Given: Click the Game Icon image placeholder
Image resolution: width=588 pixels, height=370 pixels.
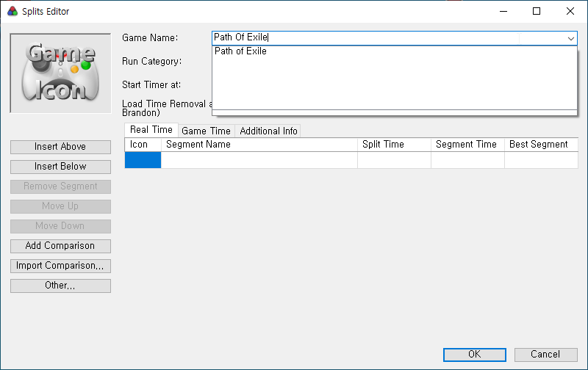Looking at the screenshot, I should click(x=60, y=73).
